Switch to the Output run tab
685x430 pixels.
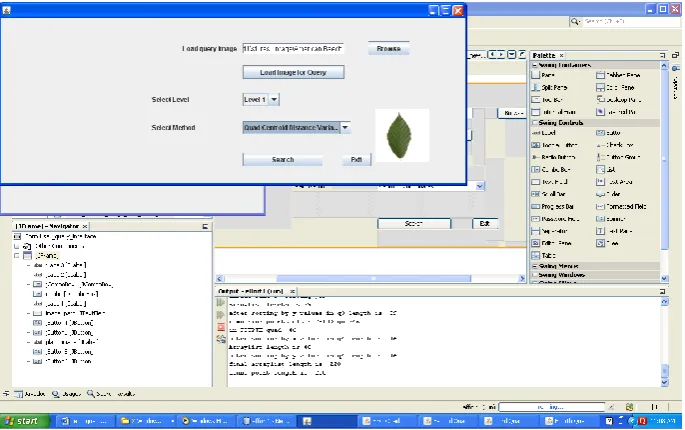(251, 291)
